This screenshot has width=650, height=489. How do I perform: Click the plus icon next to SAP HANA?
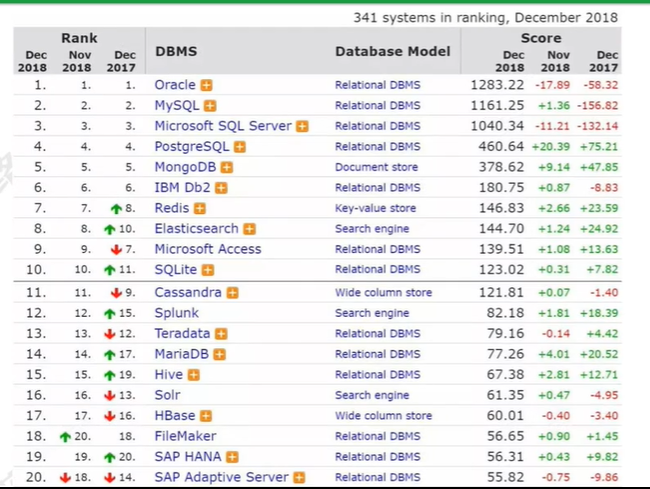(x=232, y=457)
